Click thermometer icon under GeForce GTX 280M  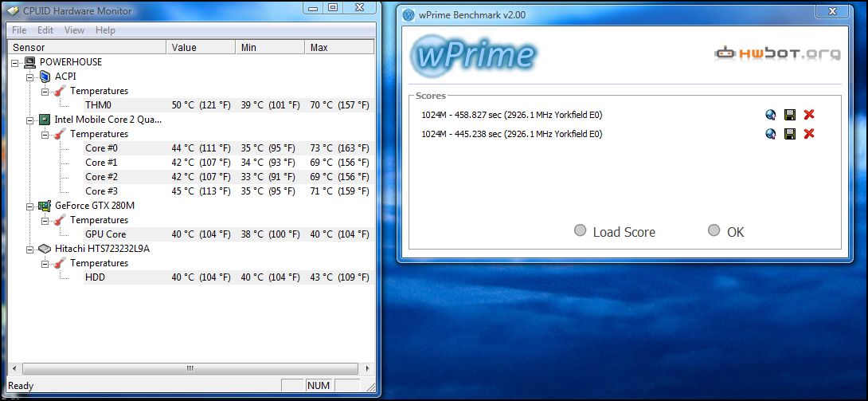click(60, 220)
